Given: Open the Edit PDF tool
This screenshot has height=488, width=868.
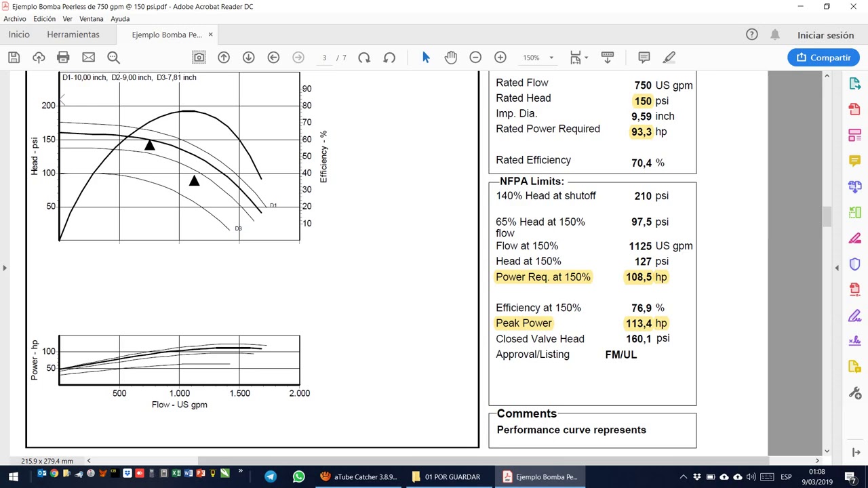Looking at the screenshot, I should pos(854,135).
